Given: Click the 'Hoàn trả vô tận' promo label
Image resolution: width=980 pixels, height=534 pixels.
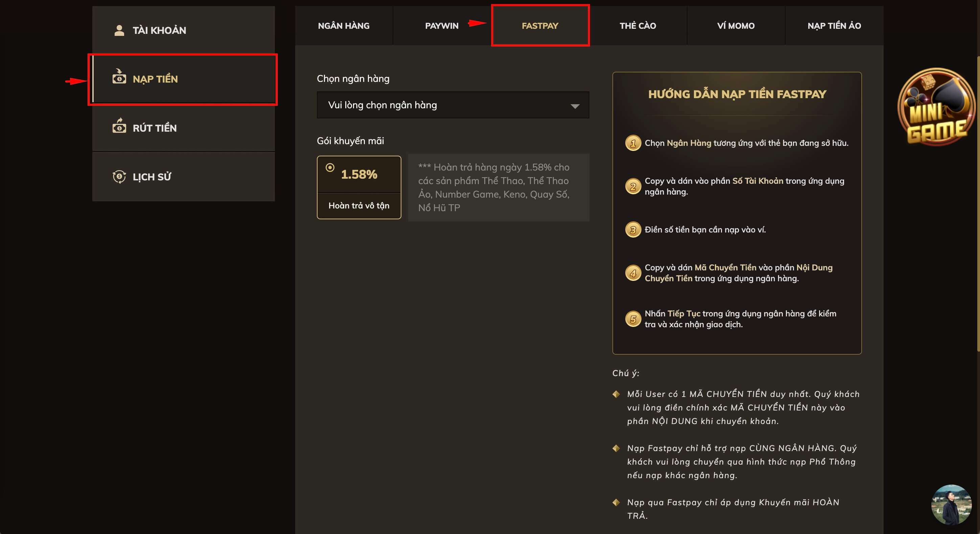Looking at the screenshot, I should coord(359,205).
